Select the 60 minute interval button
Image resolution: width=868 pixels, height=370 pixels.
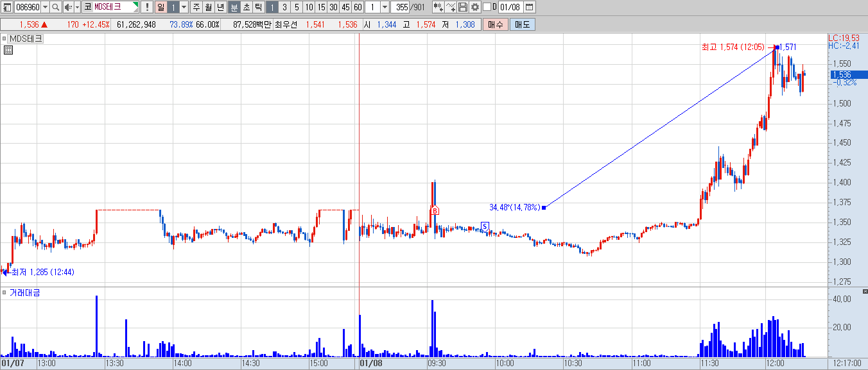(358, 7)
